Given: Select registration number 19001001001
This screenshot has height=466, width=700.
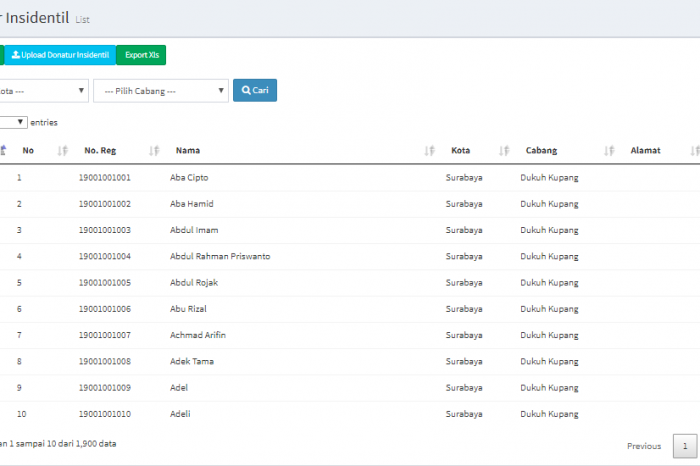Looking at the screenshot, I should (x=104, y=178).
